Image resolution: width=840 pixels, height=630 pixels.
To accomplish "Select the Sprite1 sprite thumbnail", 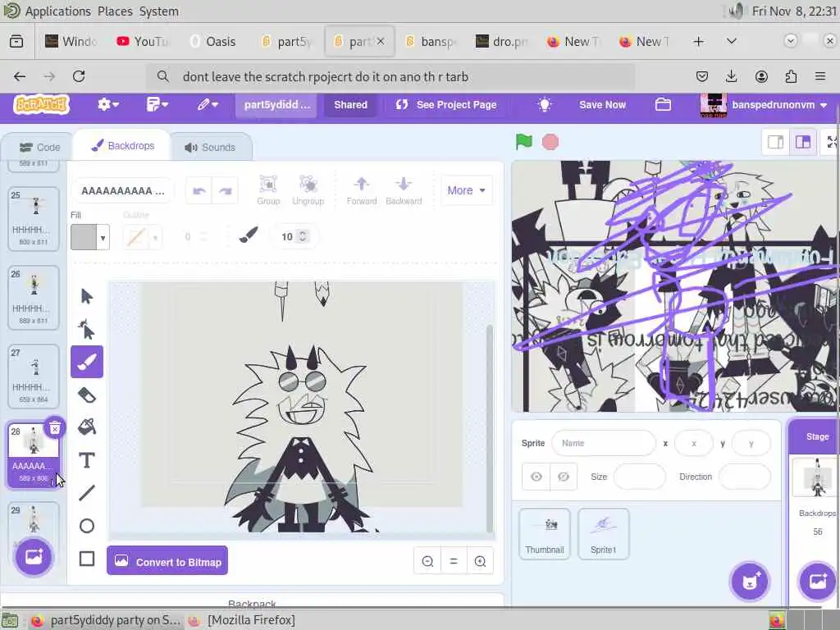I will click(603, 534).
